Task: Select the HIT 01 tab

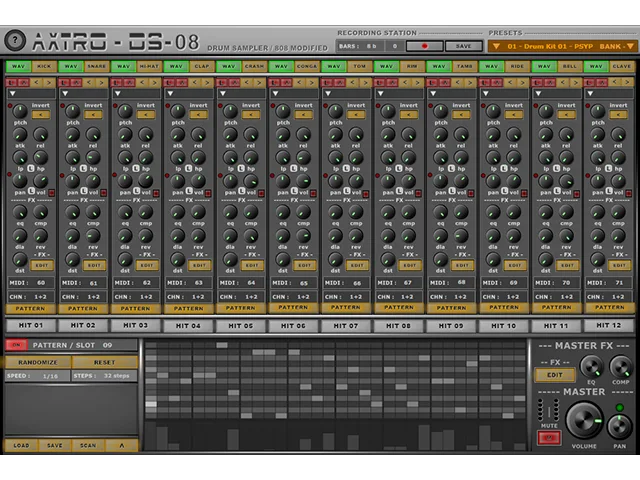Action: pos(31,325)
